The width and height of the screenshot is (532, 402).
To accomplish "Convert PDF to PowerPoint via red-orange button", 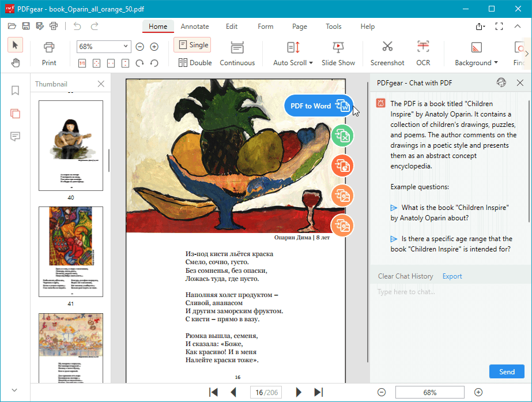I will [342, 166].
